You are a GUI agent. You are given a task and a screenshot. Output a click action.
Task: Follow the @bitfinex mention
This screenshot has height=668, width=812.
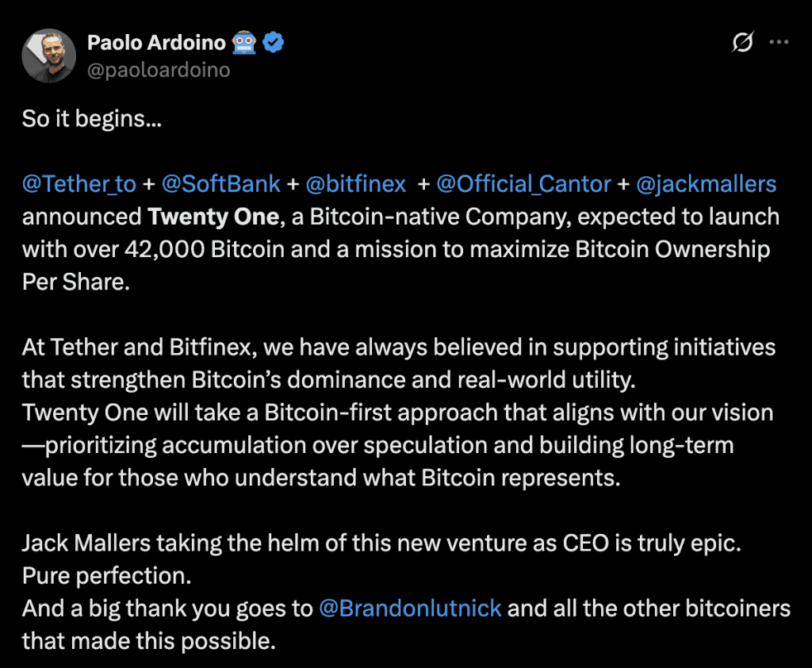[356, 184]
